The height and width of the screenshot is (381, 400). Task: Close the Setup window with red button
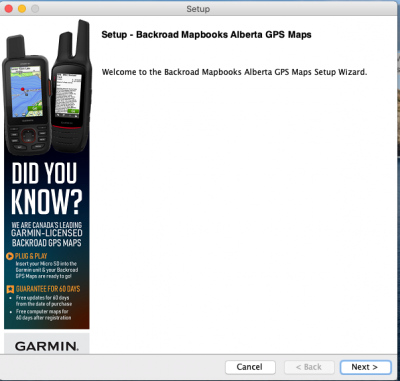point(9,9)
